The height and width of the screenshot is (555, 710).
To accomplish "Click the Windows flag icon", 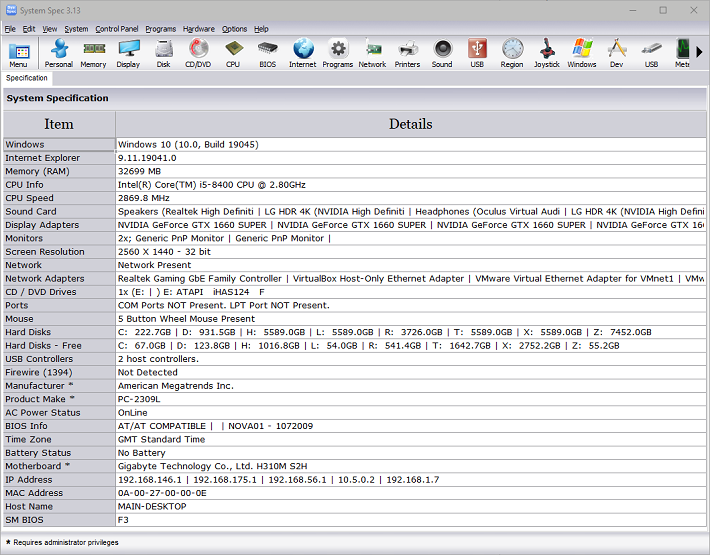I will [582, 53].
